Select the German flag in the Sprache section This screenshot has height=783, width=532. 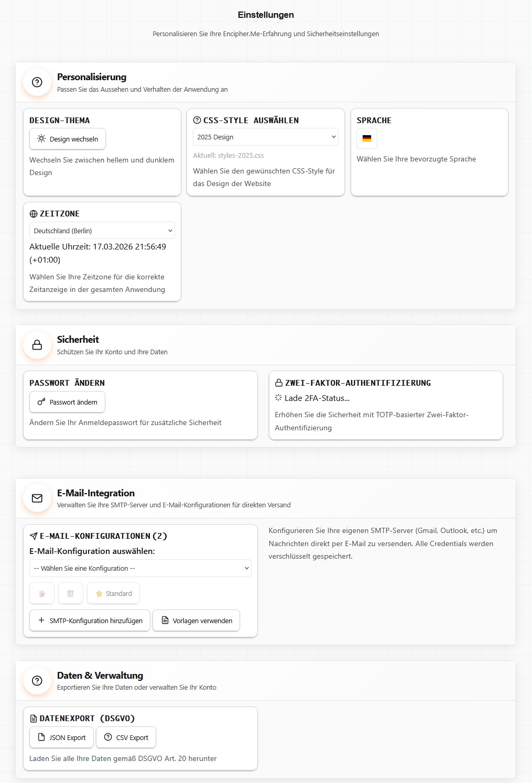point(367,138)
